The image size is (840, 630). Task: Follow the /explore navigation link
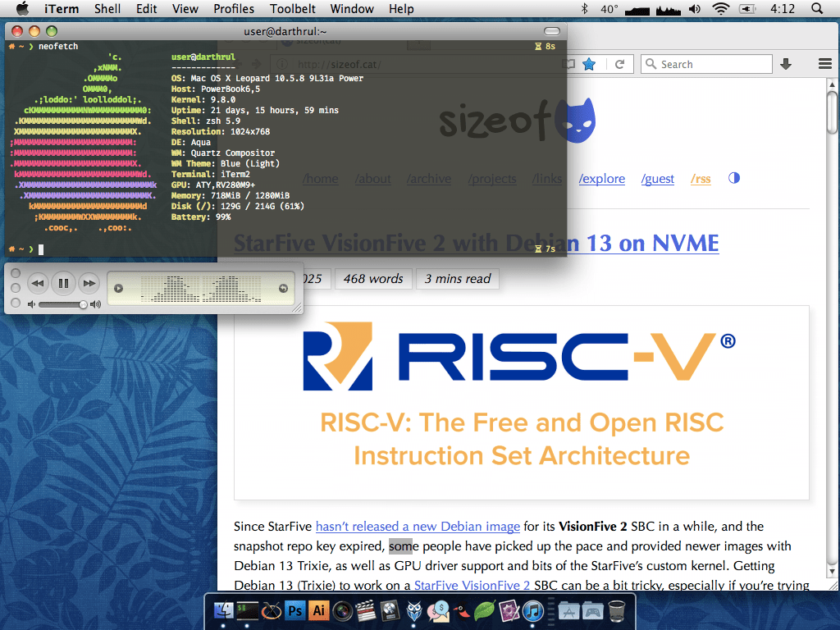click(x=601, y=179)
